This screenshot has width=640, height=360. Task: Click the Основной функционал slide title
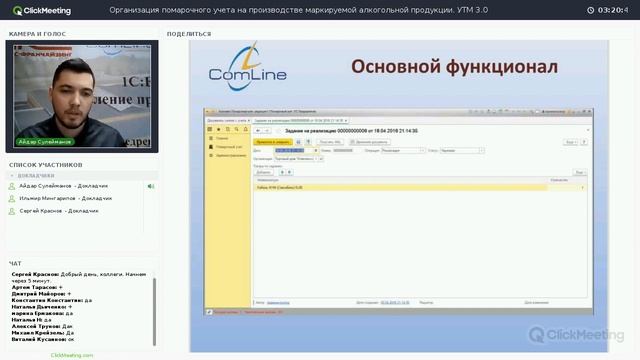(454, 67)
